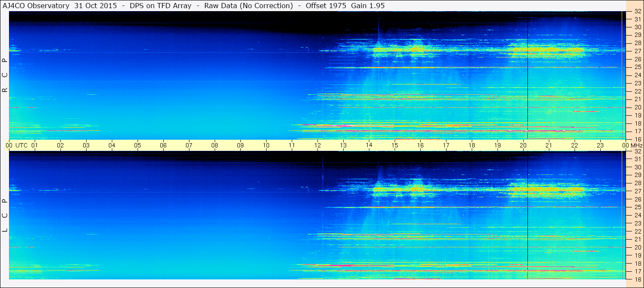Click the LCP label of the lower spectrogram

[5, 216]
